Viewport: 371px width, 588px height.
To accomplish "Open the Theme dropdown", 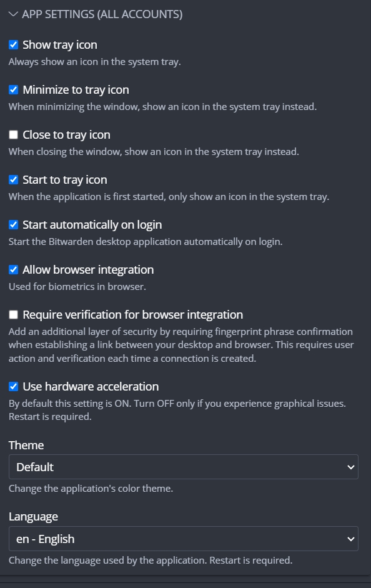I will click(184, 466).
